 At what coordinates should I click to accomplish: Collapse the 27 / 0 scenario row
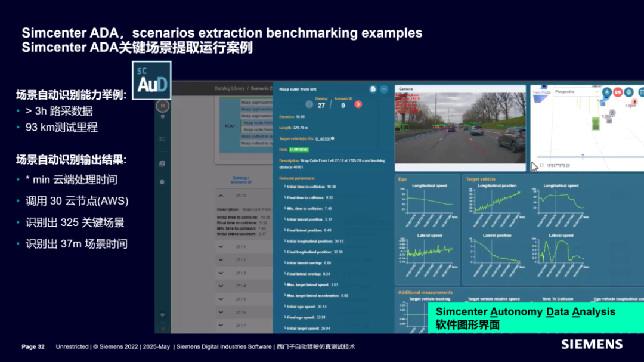[221, 196]
